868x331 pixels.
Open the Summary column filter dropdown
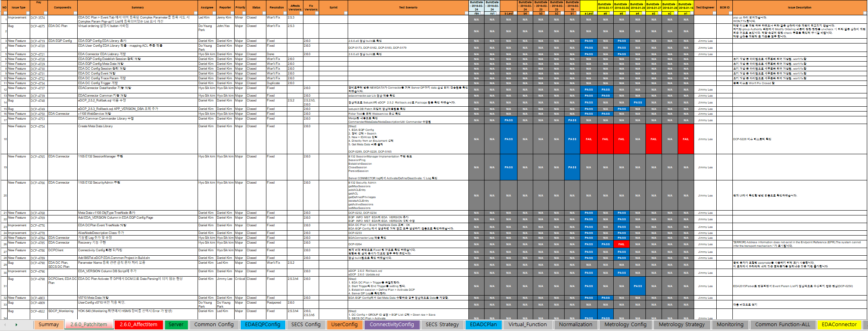pyautogui.click(x=196, y=13)
